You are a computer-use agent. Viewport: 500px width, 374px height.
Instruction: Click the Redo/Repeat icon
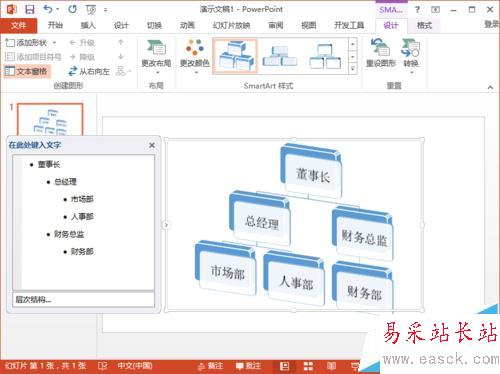tap(72, 9)
